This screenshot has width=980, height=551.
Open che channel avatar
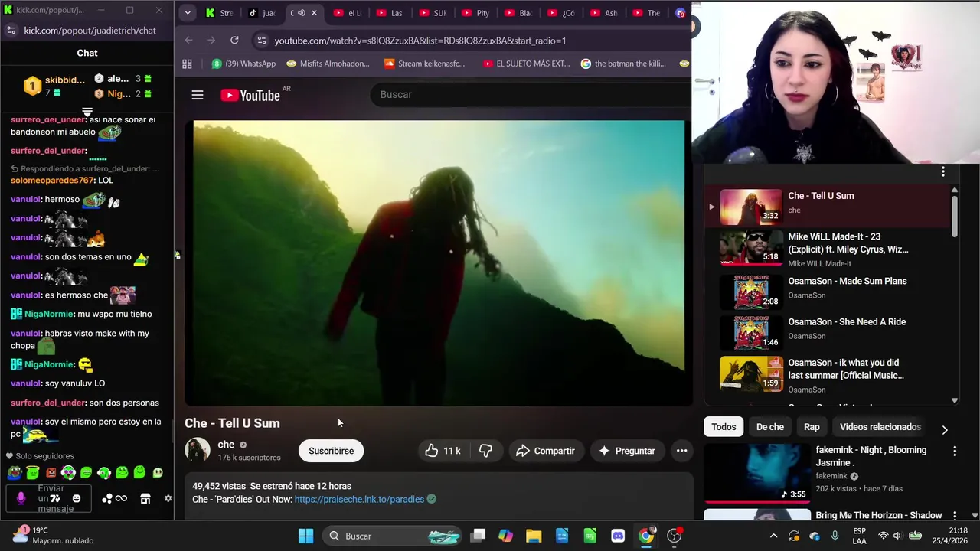pos(198,450)
